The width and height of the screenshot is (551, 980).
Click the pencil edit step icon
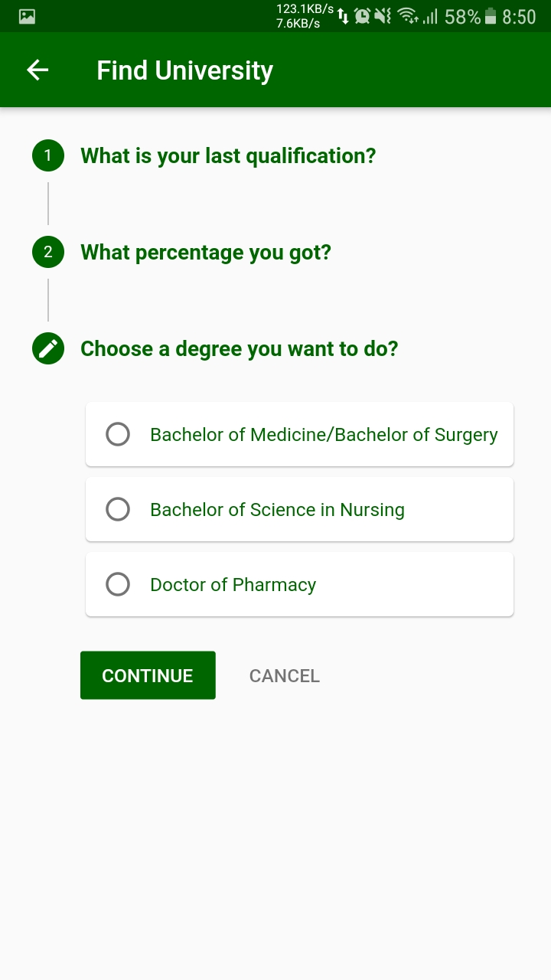[x=48, y=349]
